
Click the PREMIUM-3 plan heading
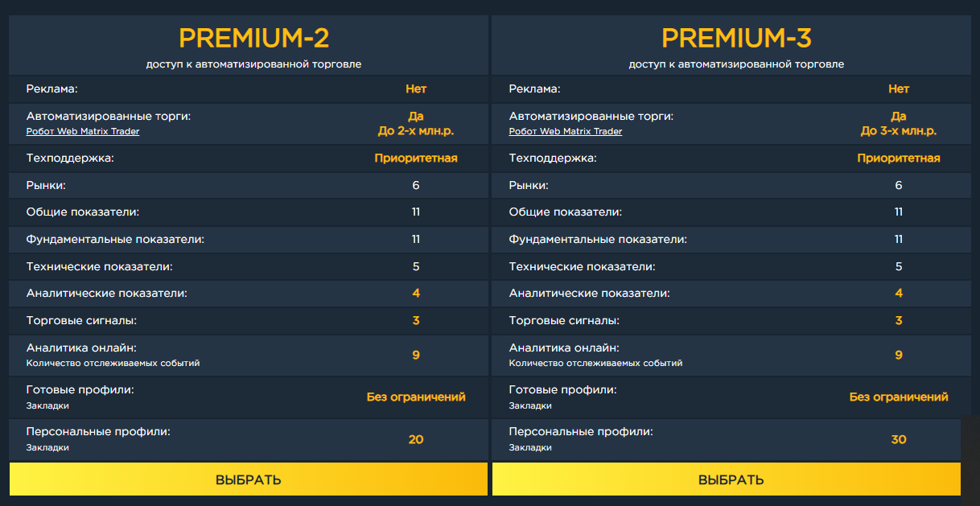point(737,38)
